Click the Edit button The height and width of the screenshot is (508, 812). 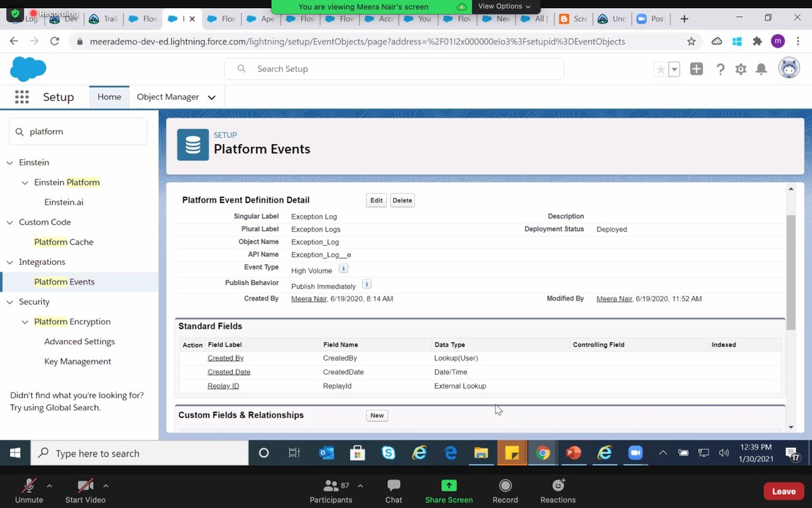[x=376, y=200]
